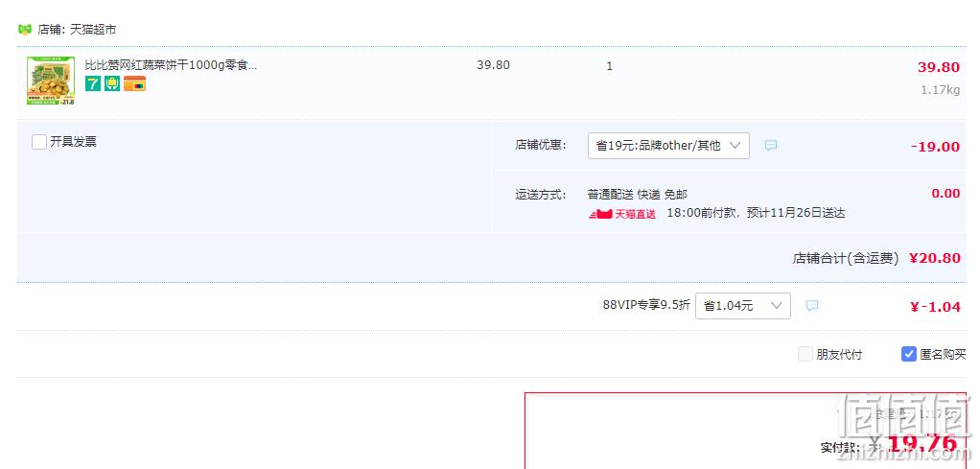Click the 88VIP专享9.5折 label

[x=646, y=305]
